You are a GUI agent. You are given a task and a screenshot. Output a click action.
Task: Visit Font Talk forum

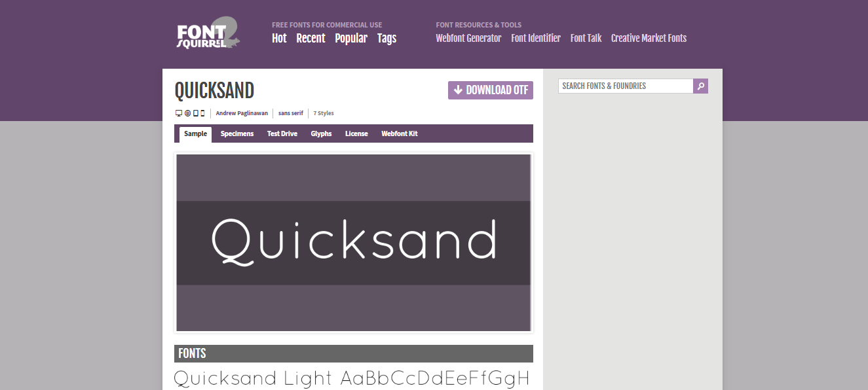586,38
